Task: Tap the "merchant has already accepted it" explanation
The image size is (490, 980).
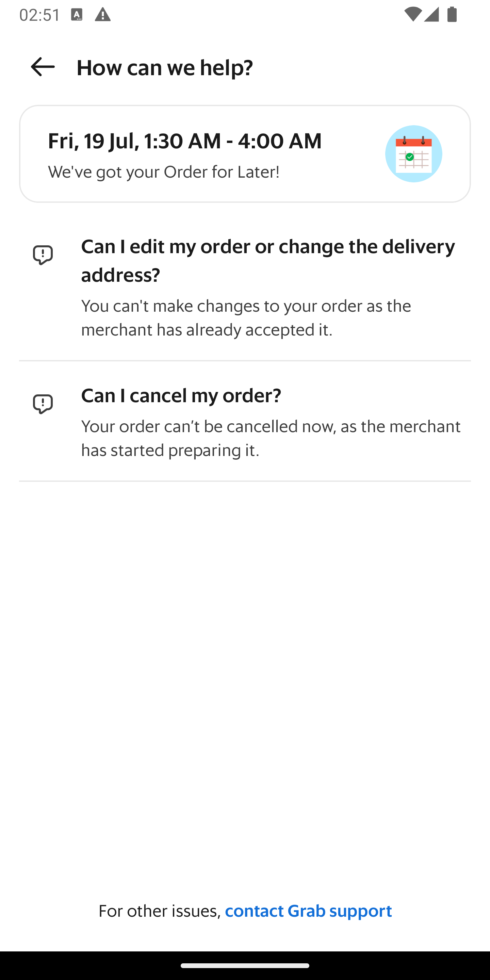Action: click(x=246, y=318)
